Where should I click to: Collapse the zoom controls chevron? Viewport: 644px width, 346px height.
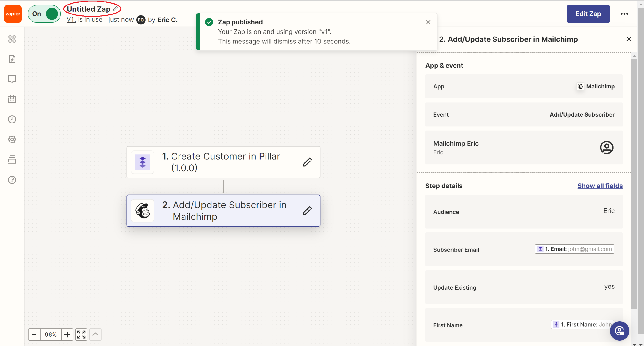tap(95, 334)
